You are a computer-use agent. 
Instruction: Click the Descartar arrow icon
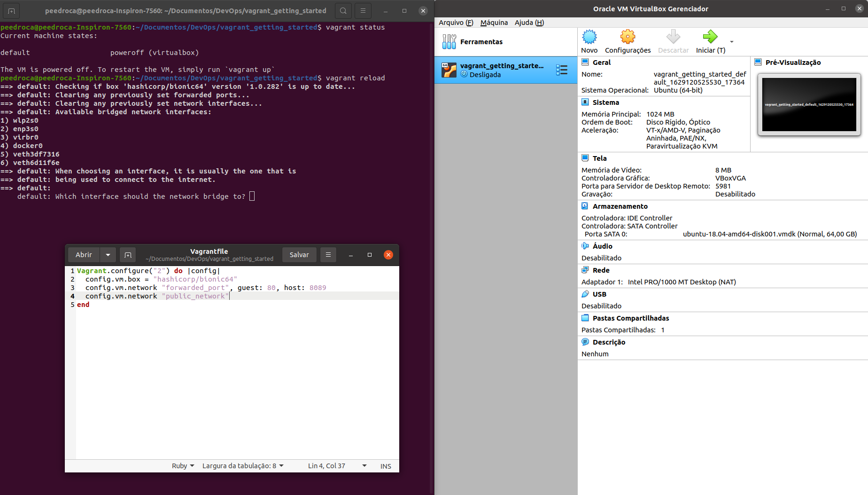pyautogui.click(x=673, y=37)
